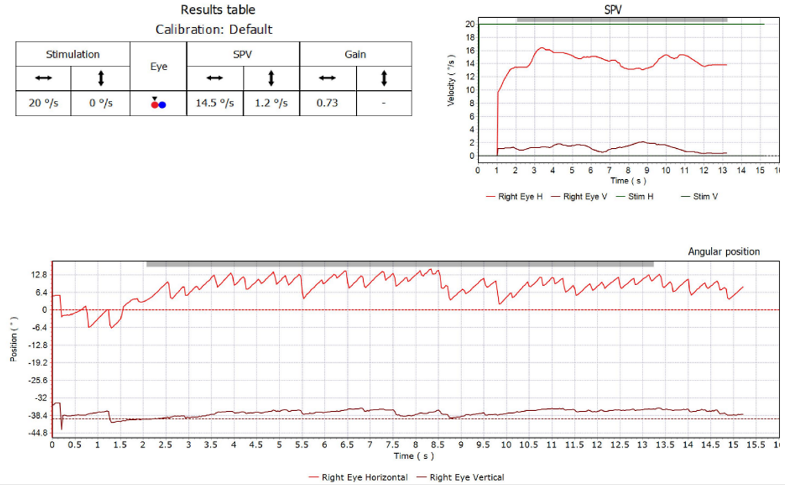The image size is (785, 485).
Task: Toggle 'Right Eye V' legend entry
Action: tap(579, 197)
